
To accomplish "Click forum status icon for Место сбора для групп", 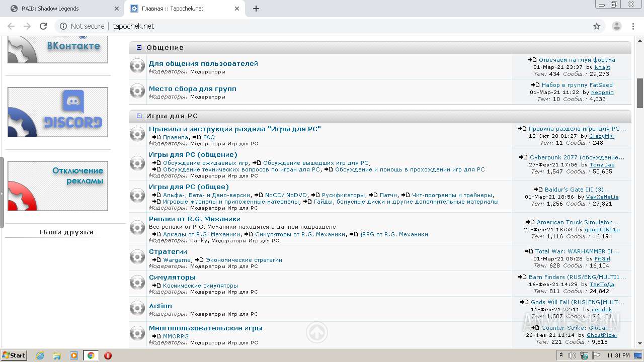I will coord(137,91).
